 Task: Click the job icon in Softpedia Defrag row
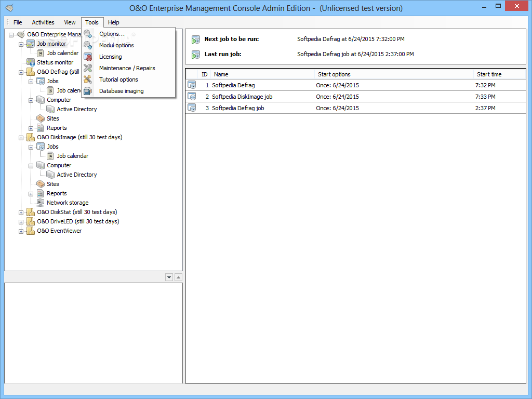click(x=192, y=85)
